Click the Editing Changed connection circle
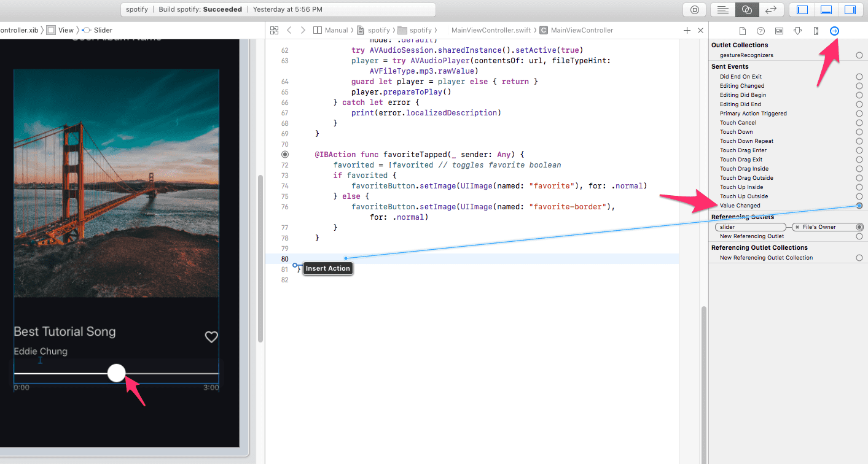868x464 pixels. pyautogui.click(x=859, y=86)
